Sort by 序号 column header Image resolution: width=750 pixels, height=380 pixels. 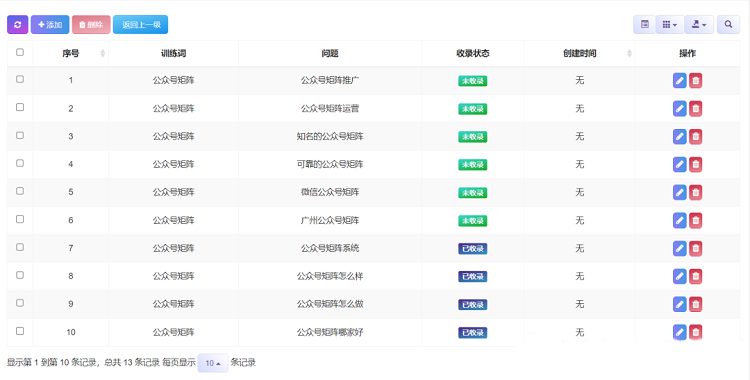[x=71, y=53]
